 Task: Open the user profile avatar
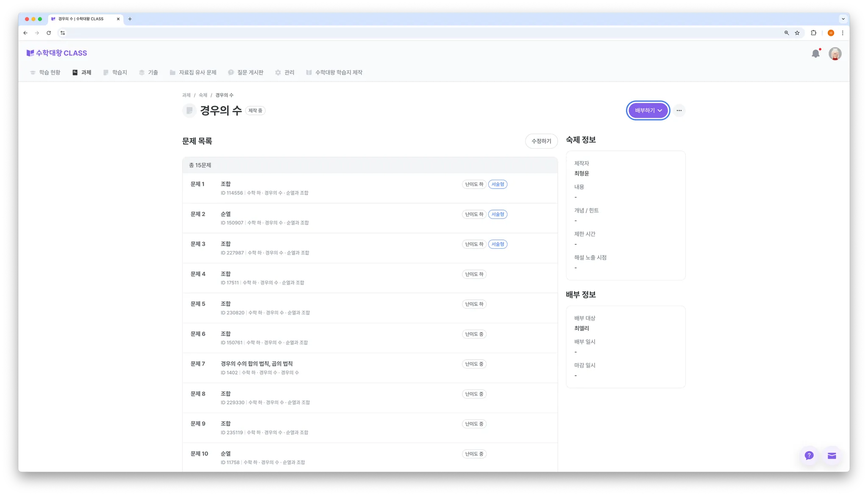click(835, 54)
